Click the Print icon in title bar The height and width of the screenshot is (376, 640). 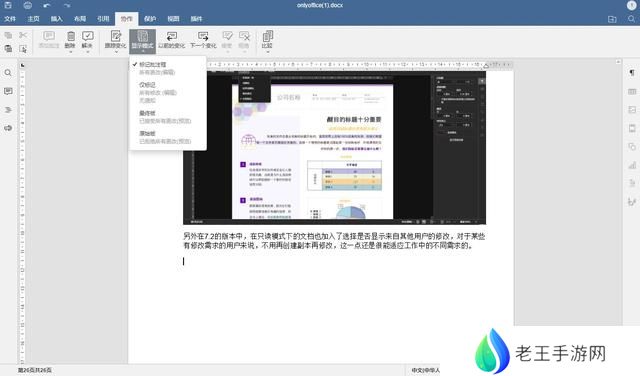click(27, 6)
